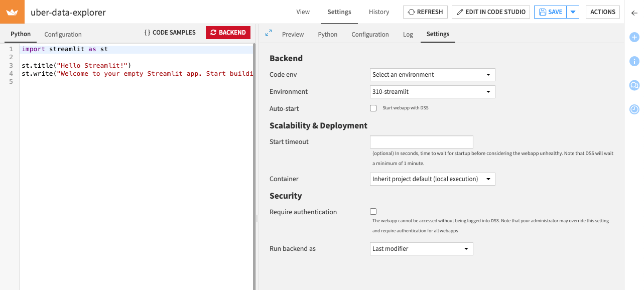The height and width of the screenshot is (290, 644).
Task: Toggle the Require authentication checkbox
Action: pyautogui.click(x=373, y=212)
